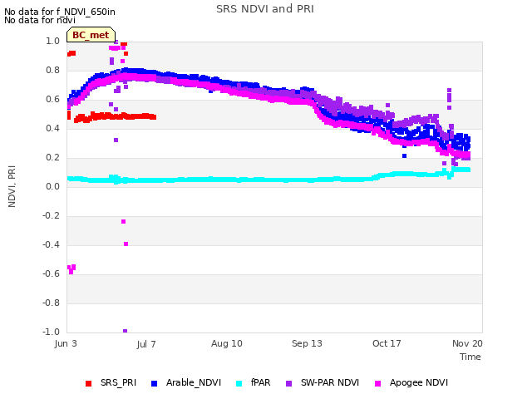Image resolution: width=532 pixels, height=399 pixels.
Task: Click the -0.8 y-axis tick label
Action: [51, 303]
